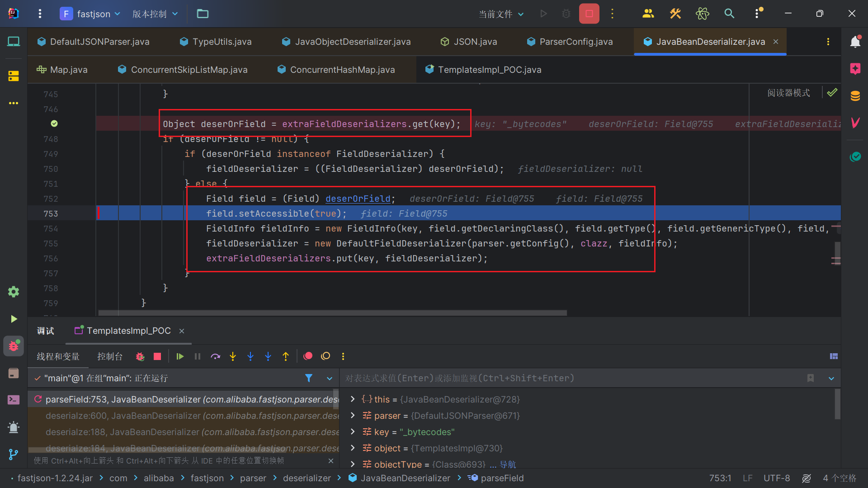Open Code With Me people icon
The height and width of the screenshot is (488, 868).
coord(648,14)
